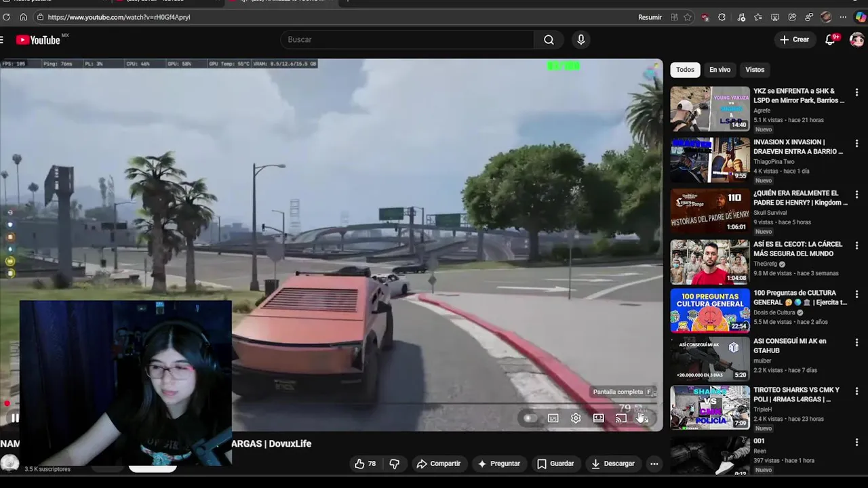
Task: Open the title ASÍ ES EL CECOT
Action: click(x=798, y=249)
